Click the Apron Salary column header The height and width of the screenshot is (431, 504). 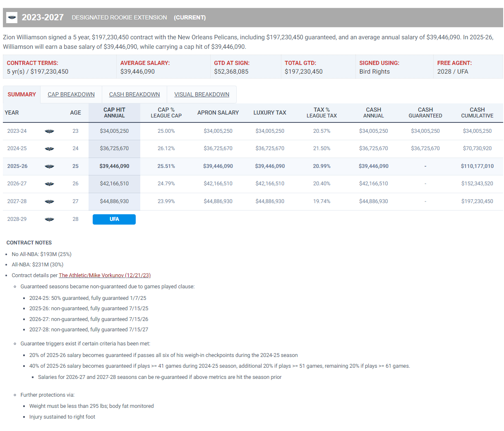[x=218, y=113]
